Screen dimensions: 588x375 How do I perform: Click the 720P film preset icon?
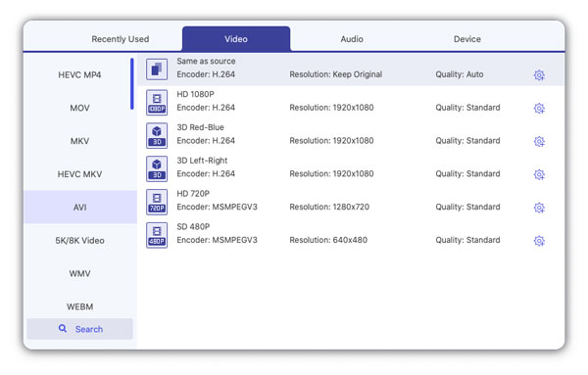pos(157,202)
